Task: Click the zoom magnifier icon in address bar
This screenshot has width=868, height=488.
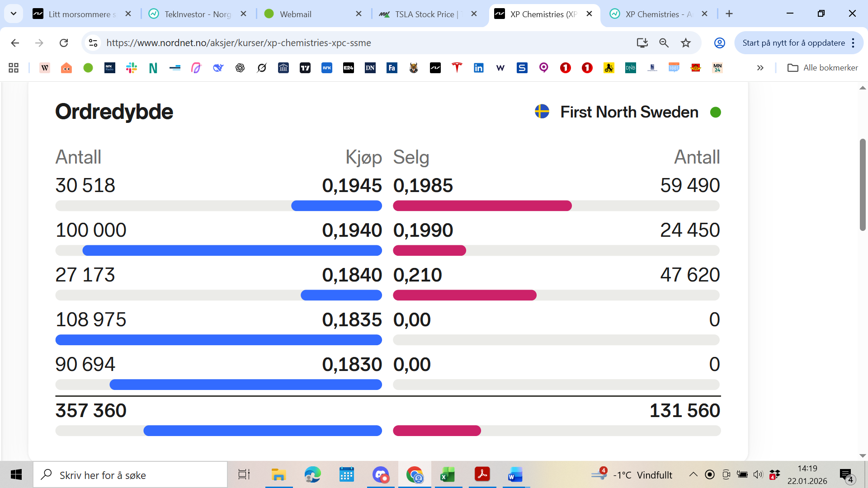Action: pos(664,43)
